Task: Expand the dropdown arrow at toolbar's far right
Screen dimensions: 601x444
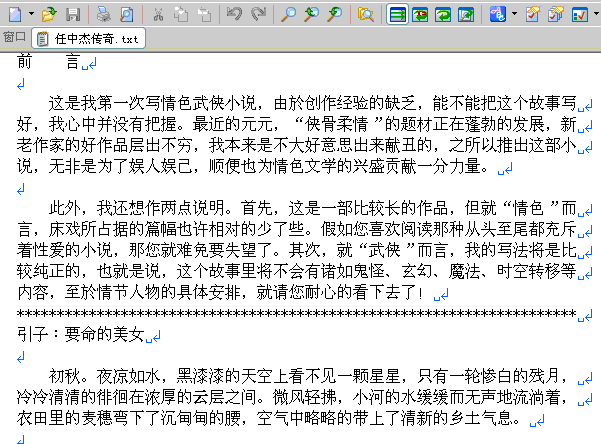Action: (596, 14)
